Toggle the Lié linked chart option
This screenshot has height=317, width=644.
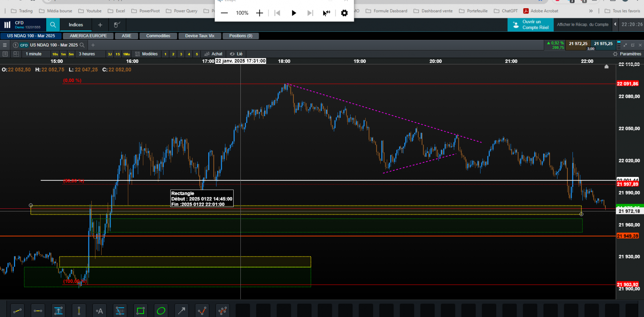[236, 54]
